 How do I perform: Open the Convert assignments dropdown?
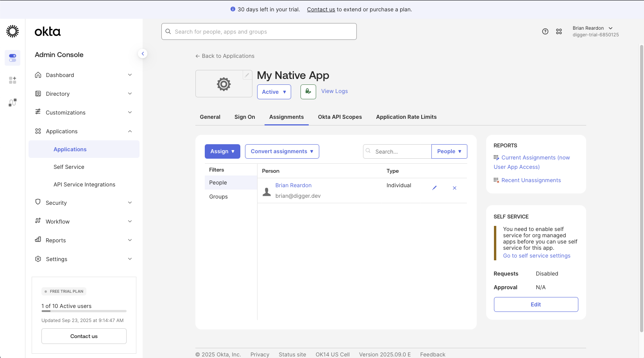[282, 152]
